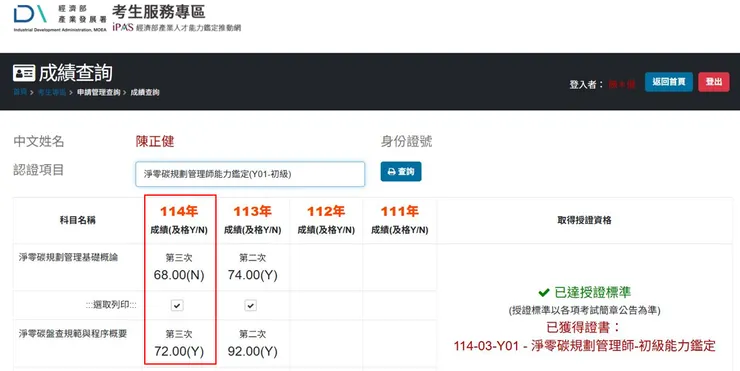This screenshot has height=371, width=740.
Task: Click the blue 查詢 search button
Action: click(401, 172)
